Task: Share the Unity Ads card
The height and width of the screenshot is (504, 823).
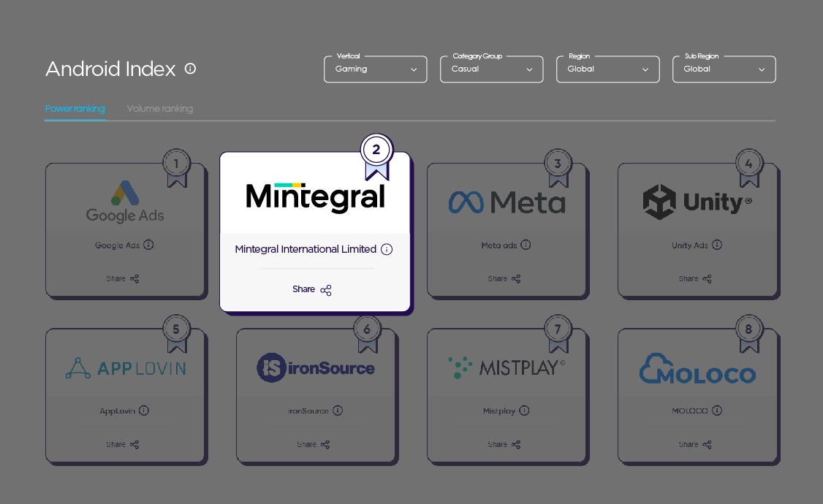Action: coord(695,278)
